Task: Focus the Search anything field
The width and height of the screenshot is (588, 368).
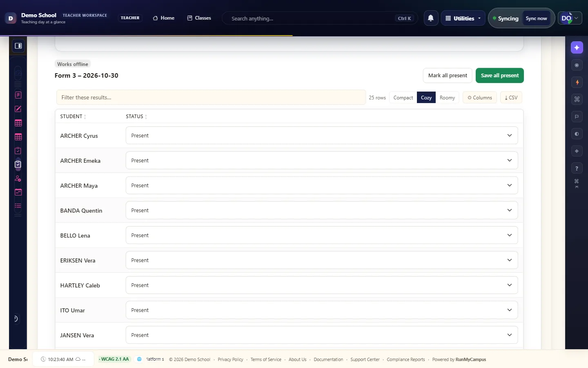Action: pyautogui.click(x=320, y=18)
